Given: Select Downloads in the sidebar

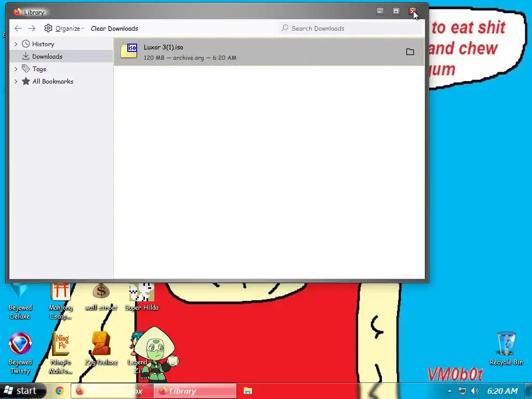Looking at the screenshot, I should (61, 56).
